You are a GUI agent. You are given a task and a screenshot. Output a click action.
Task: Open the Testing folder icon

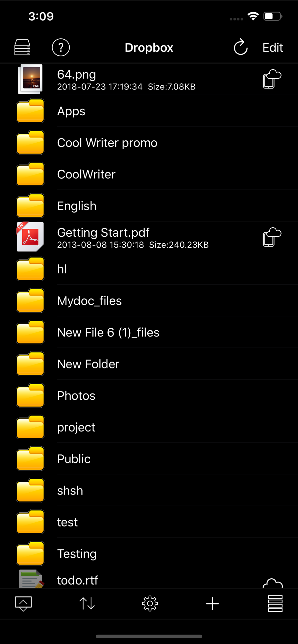point(30,553)
